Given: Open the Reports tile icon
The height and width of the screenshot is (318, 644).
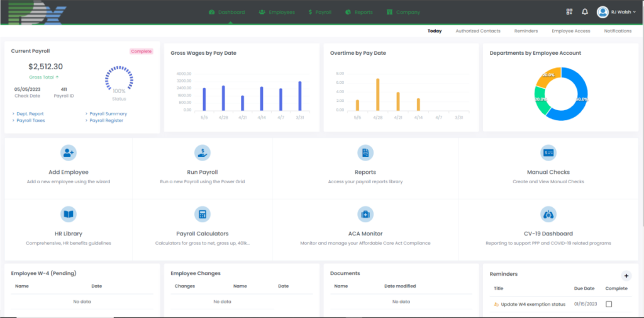Looking at the screenshot, I should click(365, 152).
